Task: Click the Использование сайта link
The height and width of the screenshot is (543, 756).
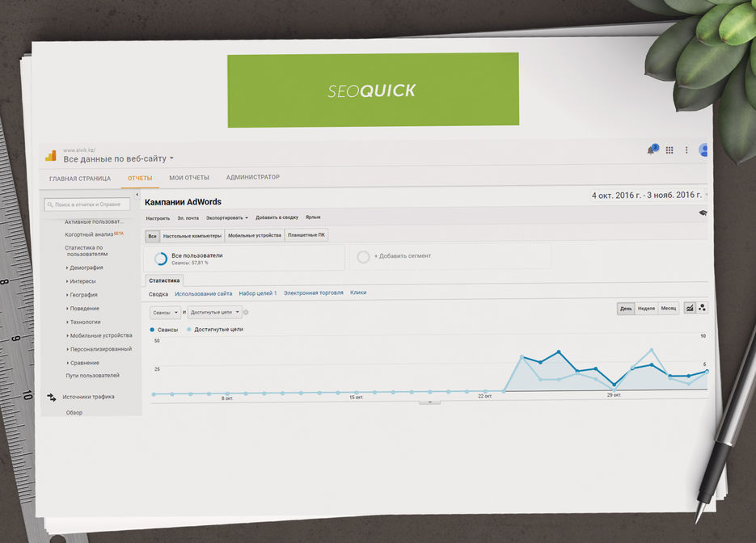Action: click(203, 293)
